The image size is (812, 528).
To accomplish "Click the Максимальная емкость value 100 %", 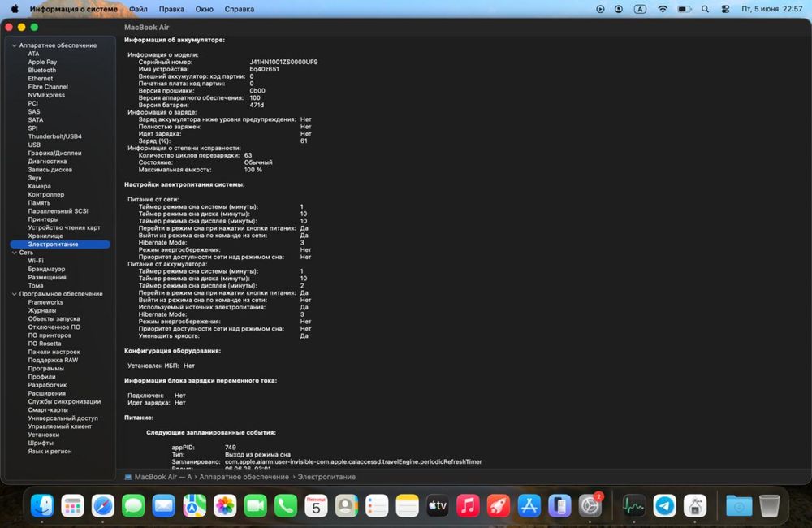I will click(x=253, y=170).
